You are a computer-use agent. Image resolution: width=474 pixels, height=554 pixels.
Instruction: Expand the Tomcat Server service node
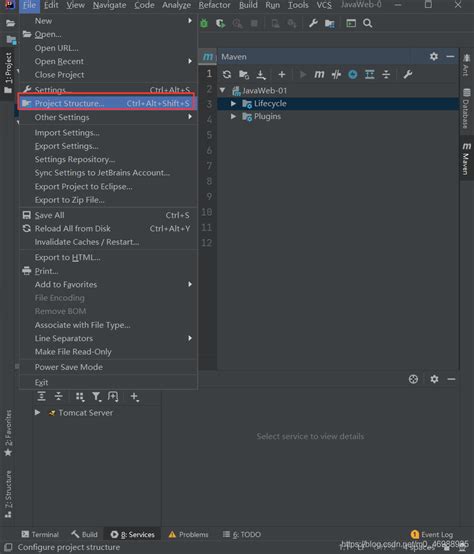37,412
